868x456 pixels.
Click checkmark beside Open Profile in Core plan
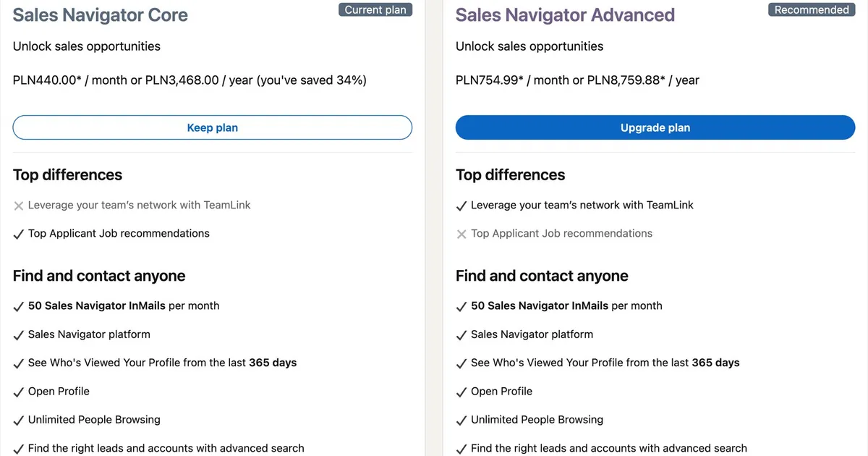click(19, 392)
